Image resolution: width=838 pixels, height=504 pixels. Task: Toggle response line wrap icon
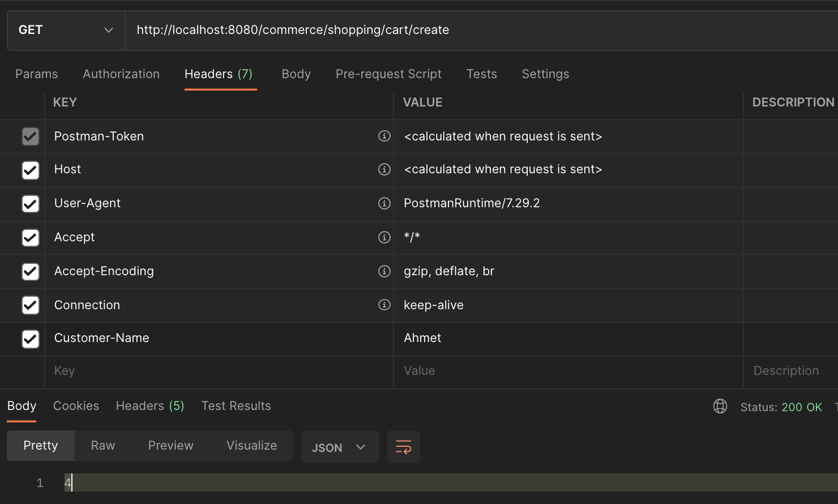pos(403,447)
